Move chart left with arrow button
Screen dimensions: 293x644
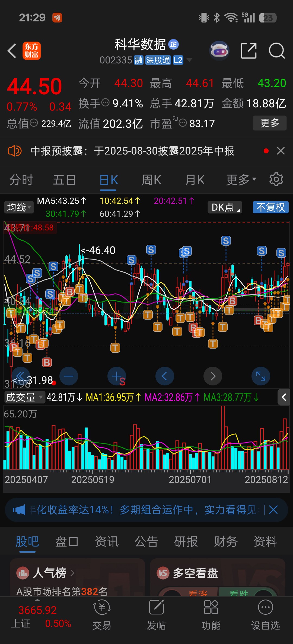tap(165, 376)
